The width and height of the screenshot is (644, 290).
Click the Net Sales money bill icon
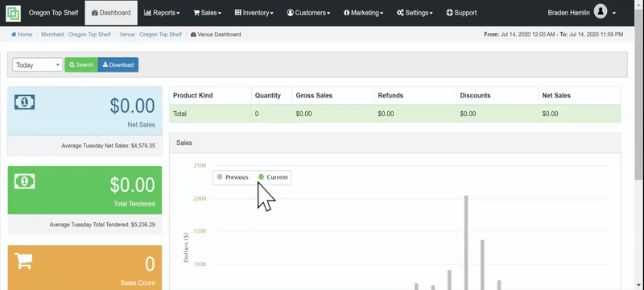(x=25, y=101)
